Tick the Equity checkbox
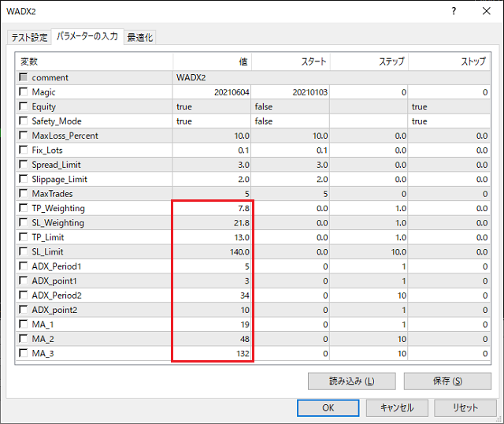This screenshot has height=424, width=504. point(24,106)
